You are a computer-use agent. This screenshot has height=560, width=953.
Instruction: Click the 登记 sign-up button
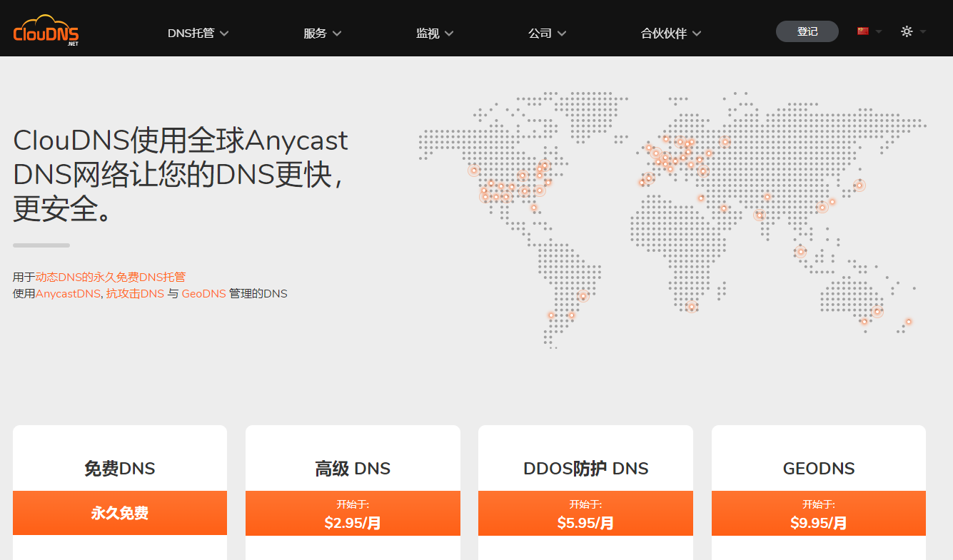tap(807, 31)
